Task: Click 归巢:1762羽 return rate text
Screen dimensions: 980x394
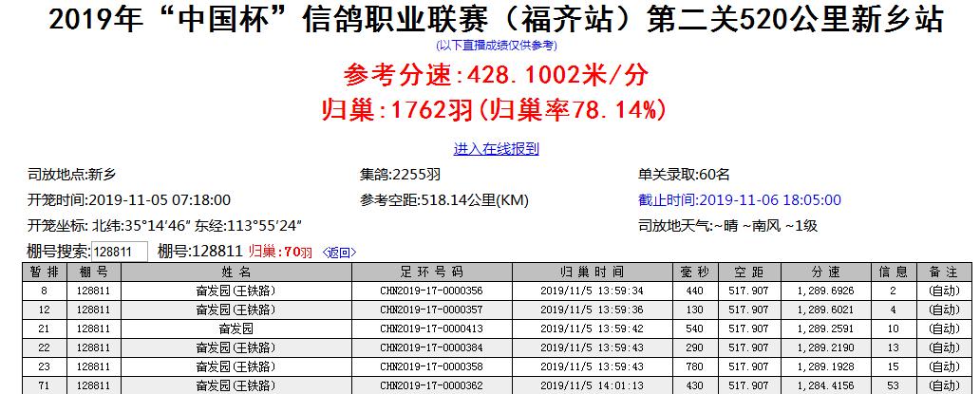Action: coord(493,110)
